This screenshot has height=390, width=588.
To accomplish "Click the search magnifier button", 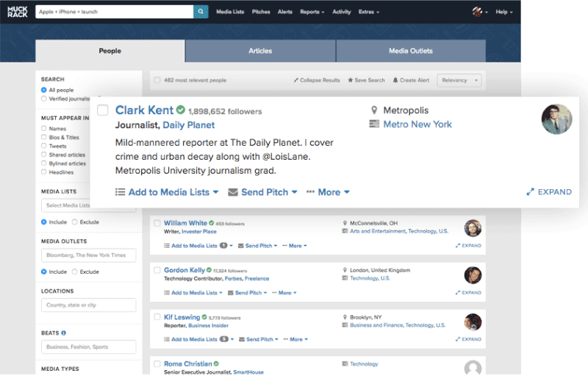I will coord(201,12).
